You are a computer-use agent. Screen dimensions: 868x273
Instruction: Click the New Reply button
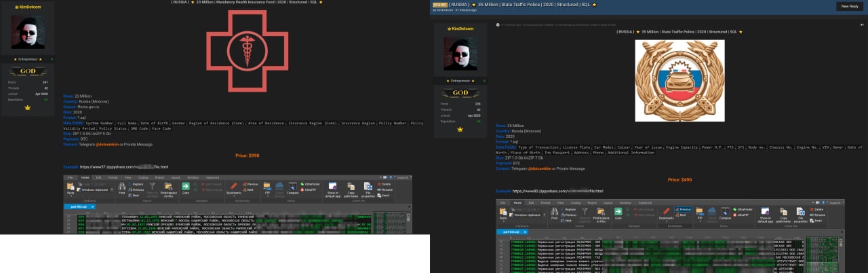850,6
